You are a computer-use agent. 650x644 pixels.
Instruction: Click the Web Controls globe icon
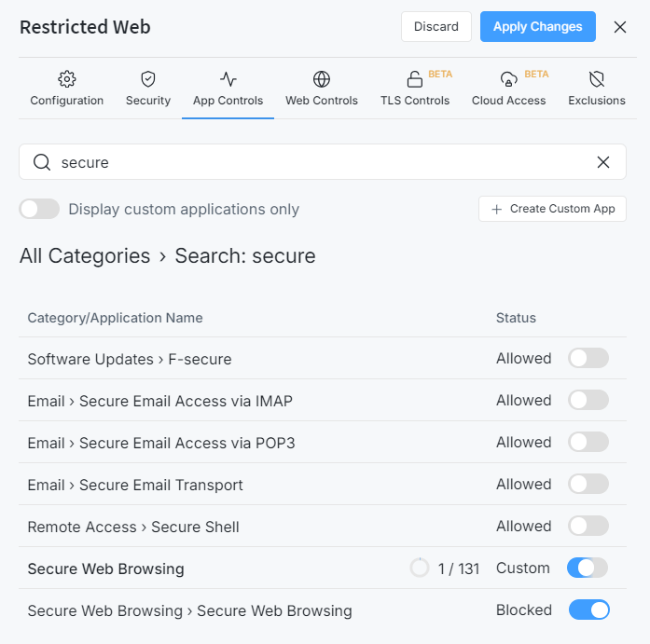click(x=321, y=78)
